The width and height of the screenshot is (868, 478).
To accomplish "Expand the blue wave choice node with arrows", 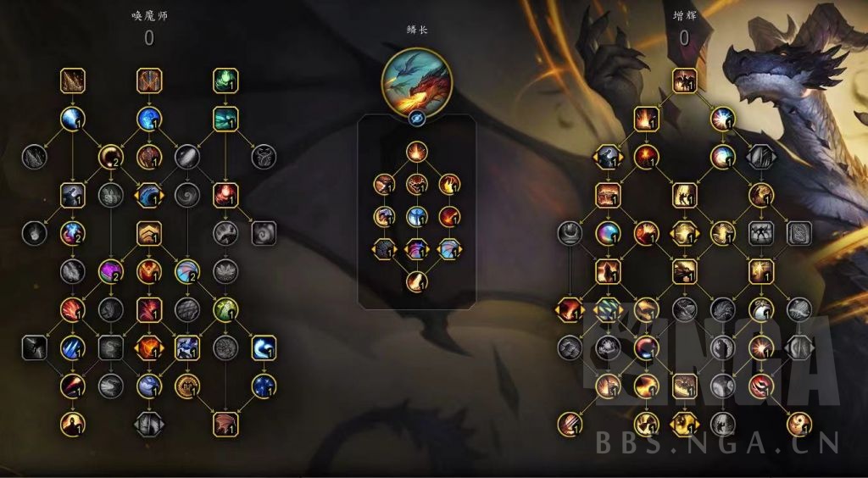I will click(149, 195).
